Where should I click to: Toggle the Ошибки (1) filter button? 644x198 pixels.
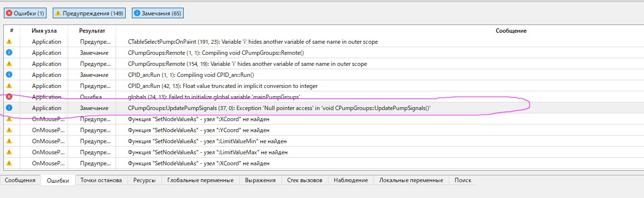point(25,13)
